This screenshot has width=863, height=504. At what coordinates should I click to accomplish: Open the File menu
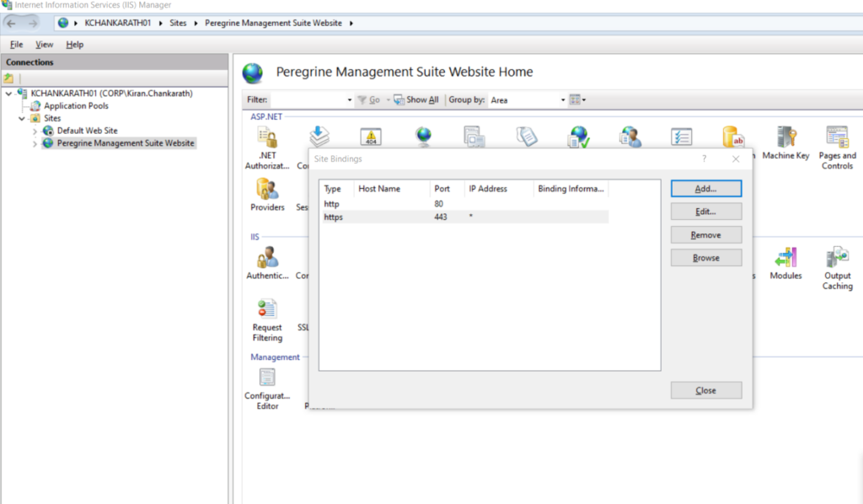pos(14,44)
